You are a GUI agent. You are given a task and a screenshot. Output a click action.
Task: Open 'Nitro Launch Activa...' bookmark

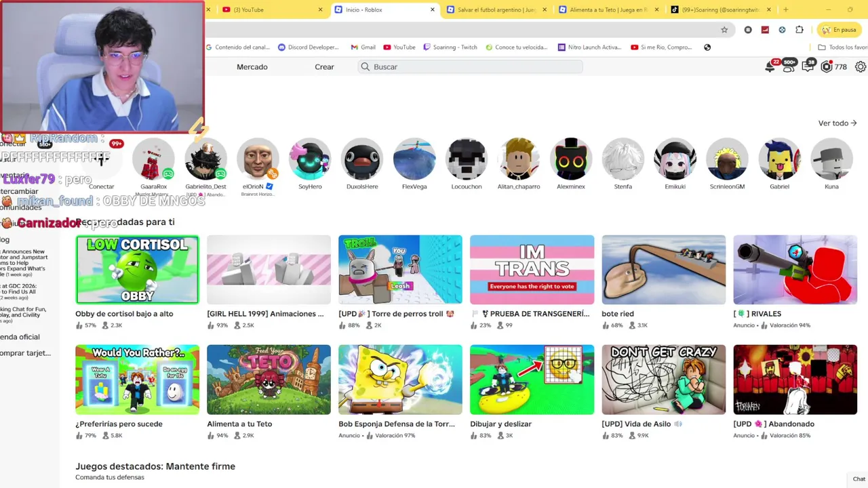pyautogui.click(x=589, y=47)
